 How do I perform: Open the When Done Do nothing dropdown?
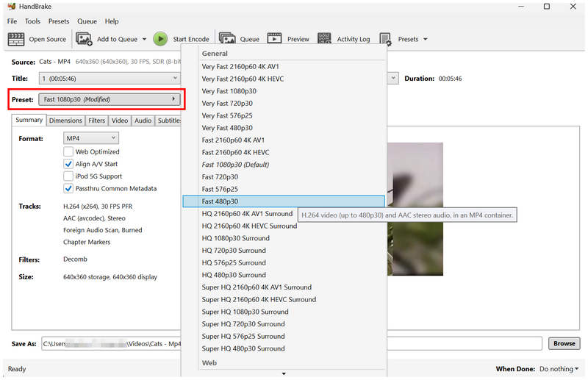pos(559,369)
